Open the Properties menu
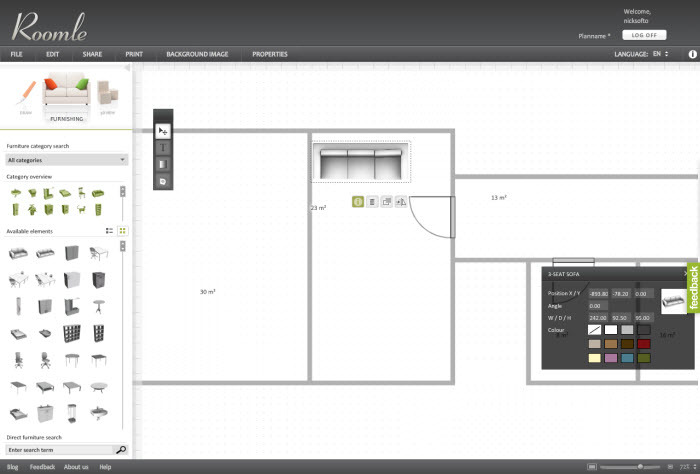700x474 pixels. (x=270, y=54)
